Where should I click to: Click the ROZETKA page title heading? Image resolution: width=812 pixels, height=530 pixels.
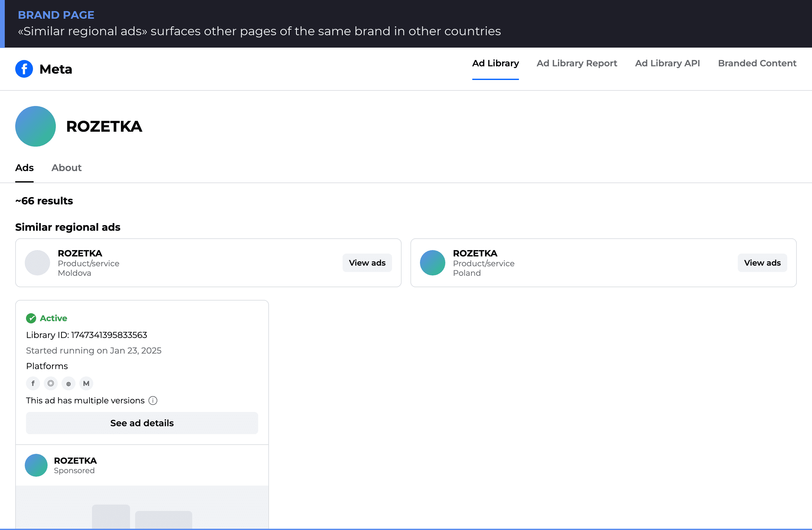tap(104, 127)
